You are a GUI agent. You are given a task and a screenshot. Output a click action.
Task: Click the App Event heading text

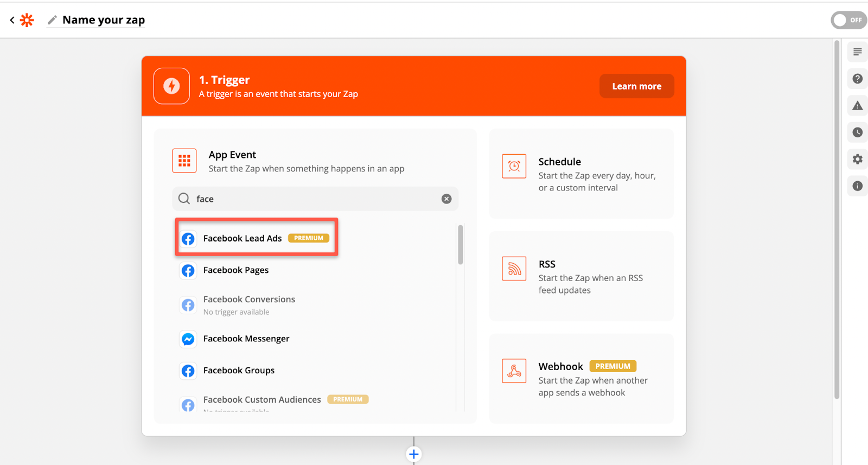point(232,155)
